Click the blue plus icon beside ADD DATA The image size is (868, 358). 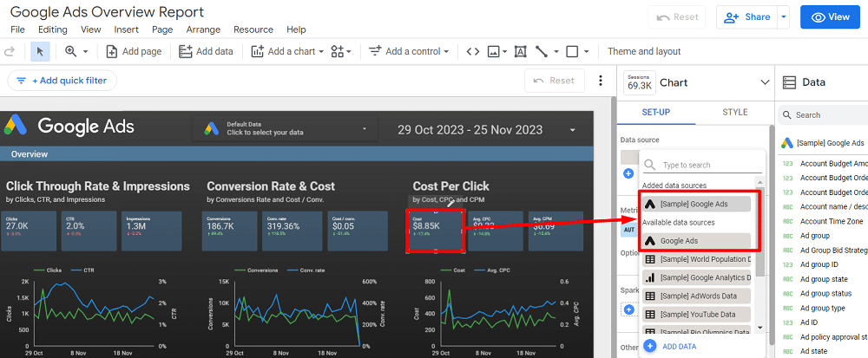click(x=650, y=346)
